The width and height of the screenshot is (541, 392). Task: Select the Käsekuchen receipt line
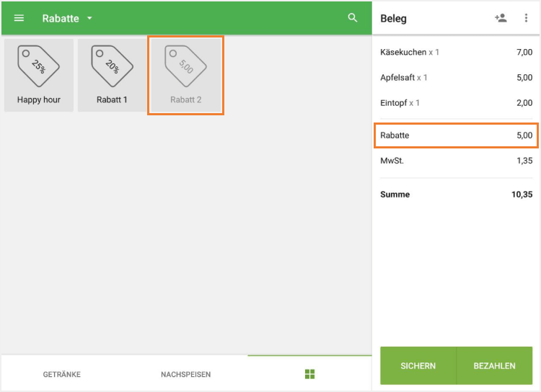[456, 53]
